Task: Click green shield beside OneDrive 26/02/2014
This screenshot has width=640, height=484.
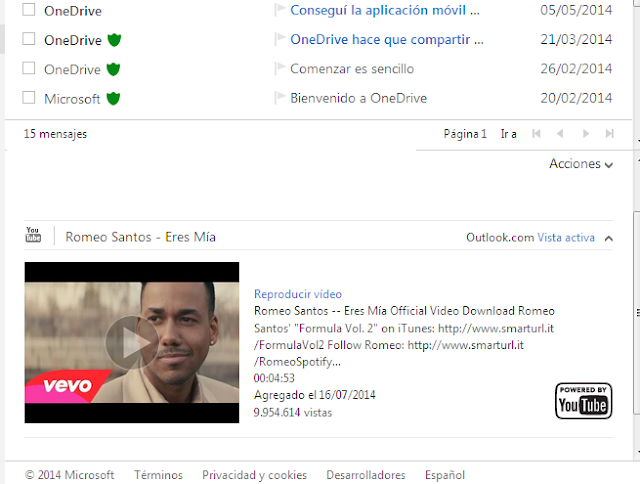Action: pyautogui.click(x=113, y=69)
